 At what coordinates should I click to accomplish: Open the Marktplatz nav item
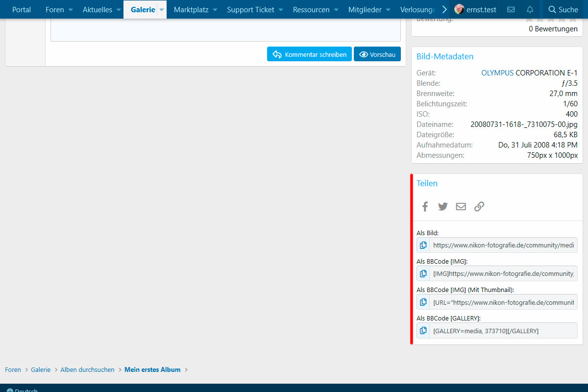[191, 9]
